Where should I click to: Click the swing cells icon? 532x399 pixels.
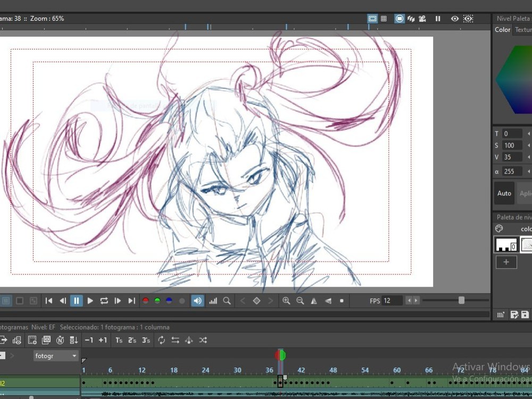[189, 340]
